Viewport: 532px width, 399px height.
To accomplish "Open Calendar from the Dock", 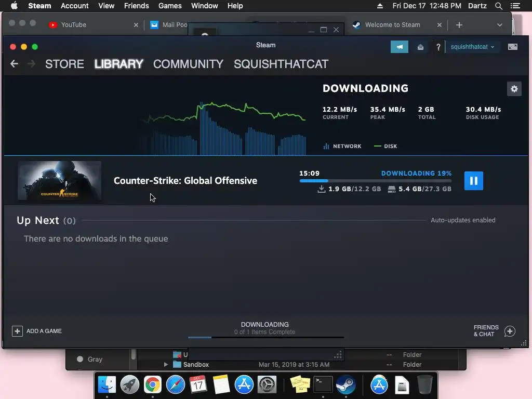I will pyautogui.click(x=198, y=385).
